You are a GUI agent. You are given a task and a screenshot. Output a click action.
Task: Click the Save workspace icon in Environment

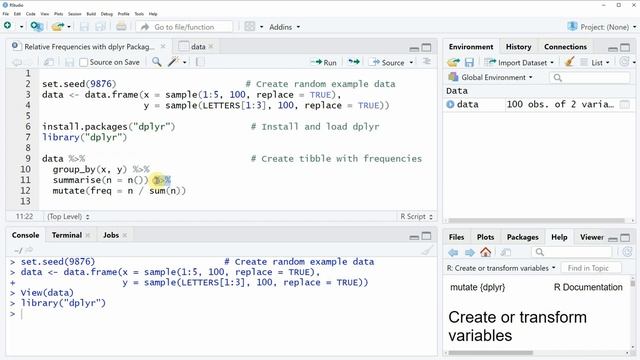469,62
